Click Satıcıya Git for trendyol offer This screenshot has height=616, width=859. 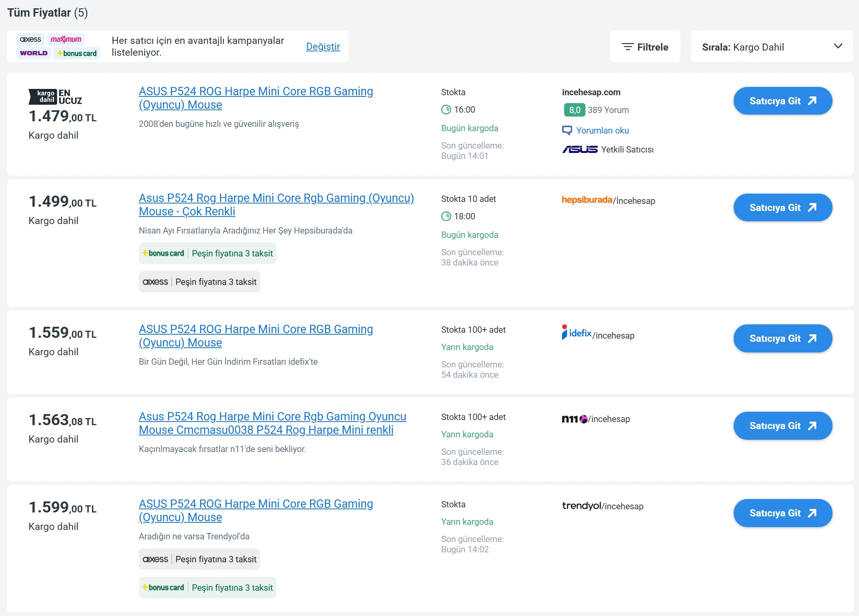[x=782, y=513]
